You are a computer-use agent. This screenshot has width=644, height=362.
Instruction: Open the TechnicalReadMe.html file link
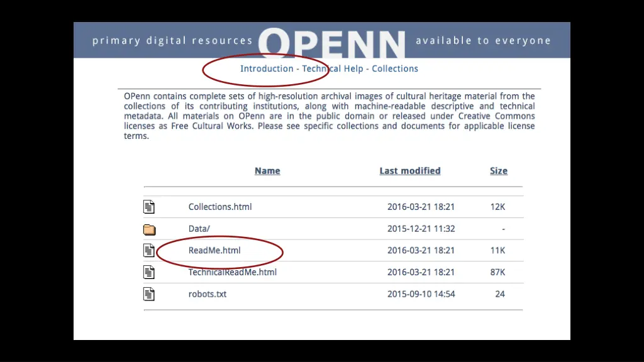pyautogui.click(x=233, y=272)
